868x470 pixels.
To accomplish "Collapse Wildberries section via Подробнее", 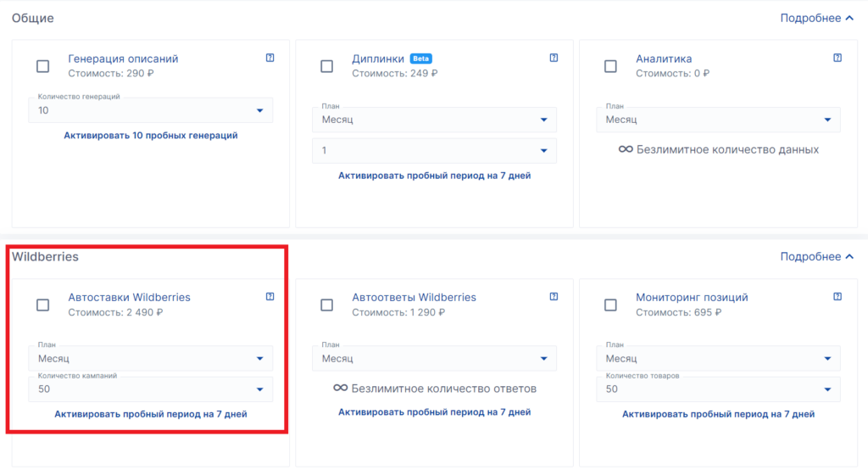I will 816,256.
